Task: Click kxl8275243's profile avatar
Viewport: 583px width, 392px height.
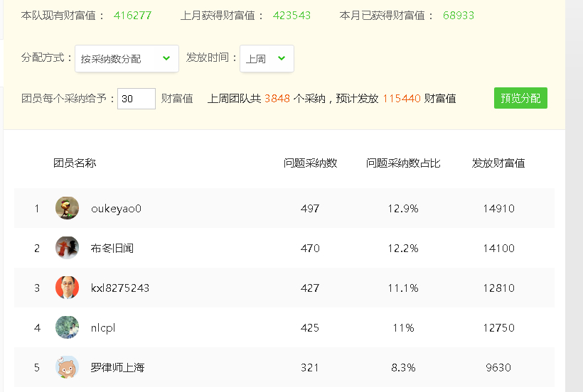Action: pos(68,288)
